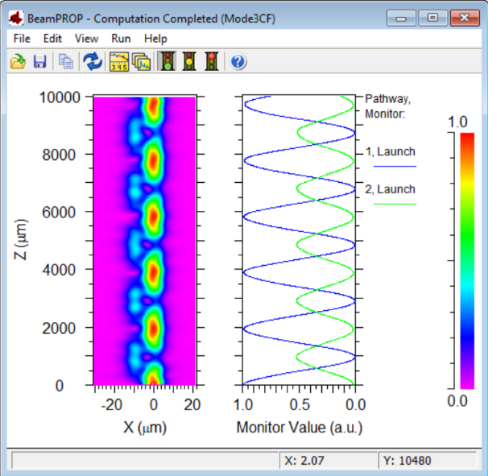Click the monitor value line graph
Viewport: 488px width, 476px height.
[299, 240]
